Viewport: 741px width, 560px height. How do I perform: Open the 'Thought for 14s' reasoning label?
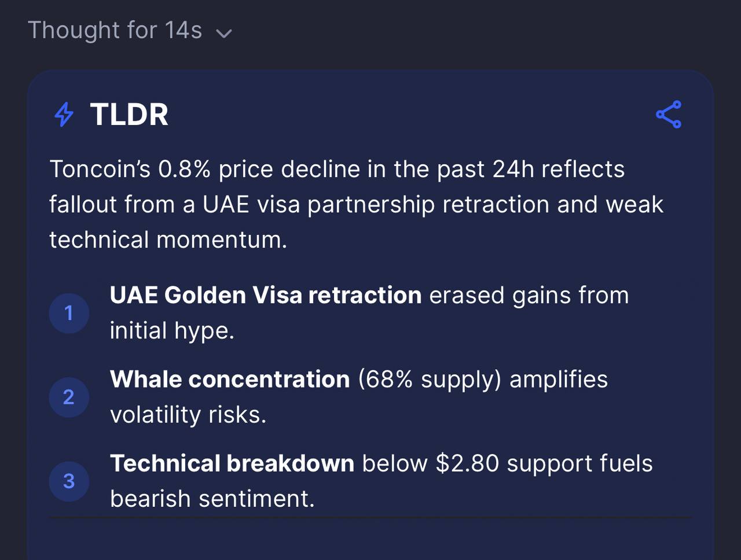[x=115, y=30]
